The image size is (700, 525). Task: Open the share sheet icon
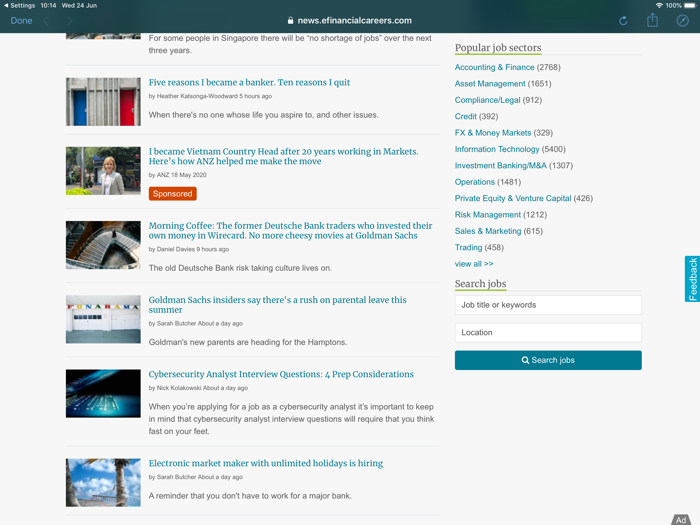(652, 20)
